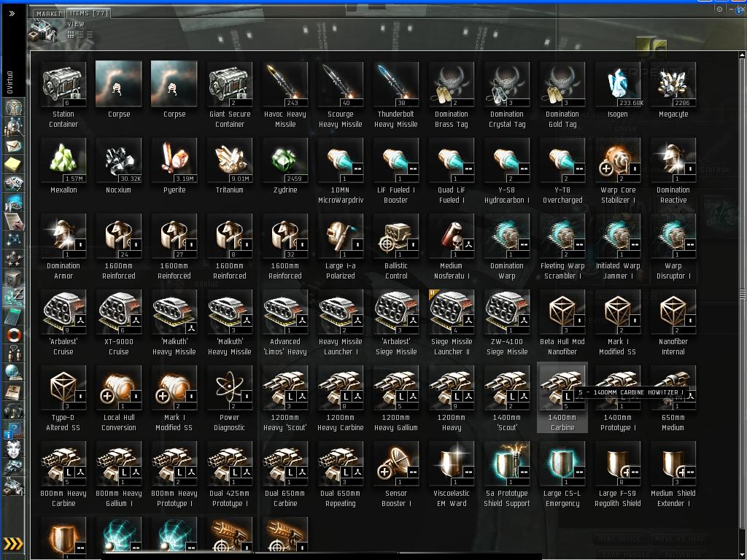747x560 pixels.
Task: Select the Isogen mineral stack
Action: tap(618, 90)
